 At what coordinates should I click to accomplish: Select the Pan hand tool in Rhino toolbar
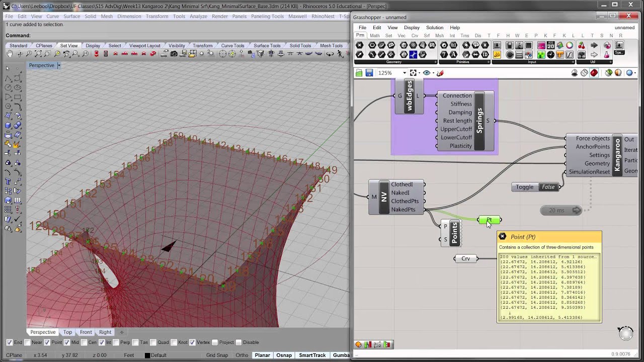coord(10,54)
